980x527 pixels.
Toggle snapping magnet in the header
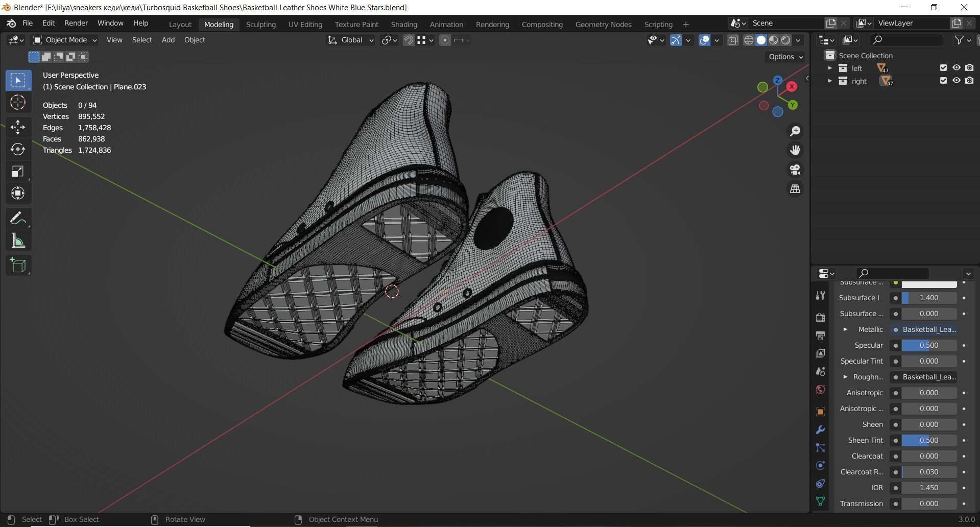(408, 40)
